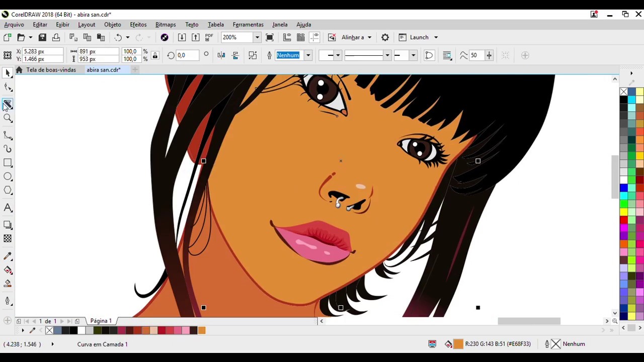
Task: Select the Interactive Fill bucket tool
Action: 8,270
